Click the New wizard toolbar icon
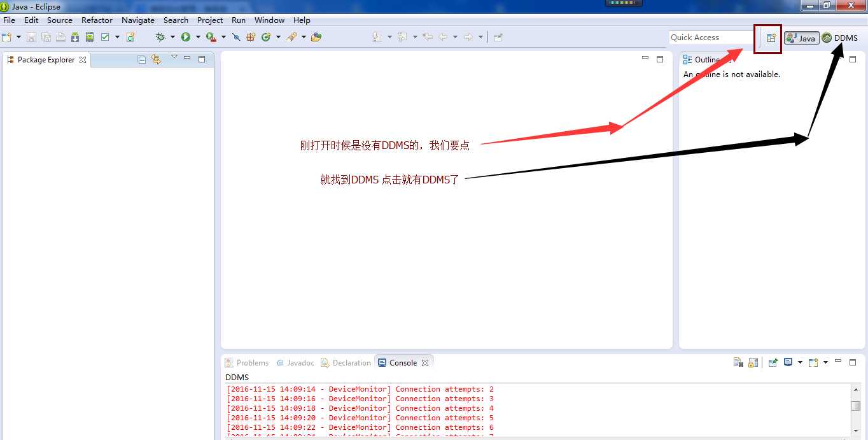Image resolution: width=868 pixels, height=440 pixels. 7,37
